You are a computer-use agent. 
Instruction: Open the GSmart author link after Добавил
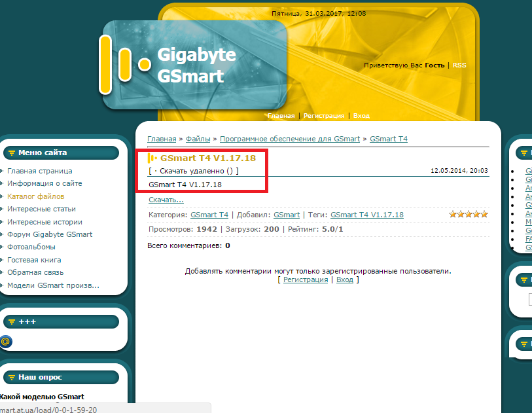(x=287, y=215)
